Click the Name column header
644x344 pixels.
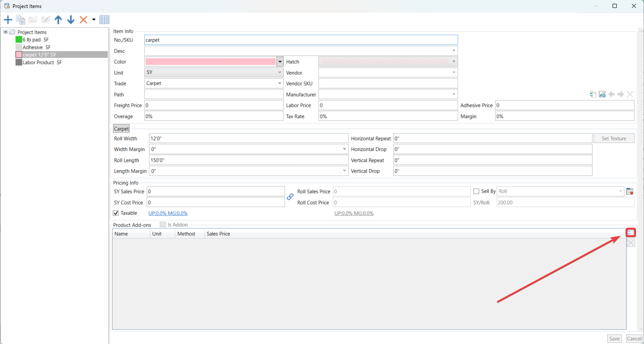click(131, 234)
